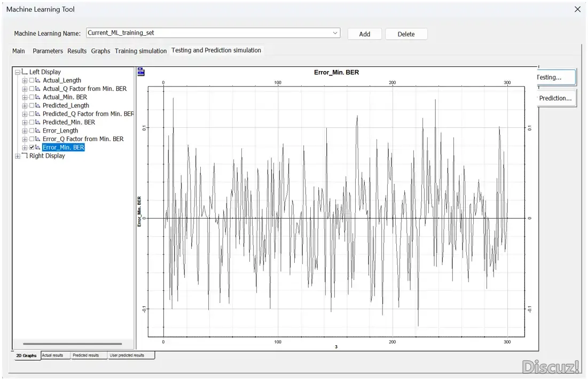
Task: Open the Machine Learning Name dropdown
Action: [335, 33]
